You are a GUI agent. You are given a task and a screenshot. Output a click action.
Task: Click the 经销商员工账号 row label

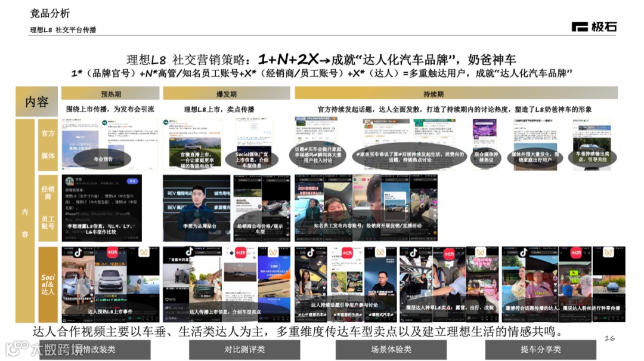[x=48, y=208]
